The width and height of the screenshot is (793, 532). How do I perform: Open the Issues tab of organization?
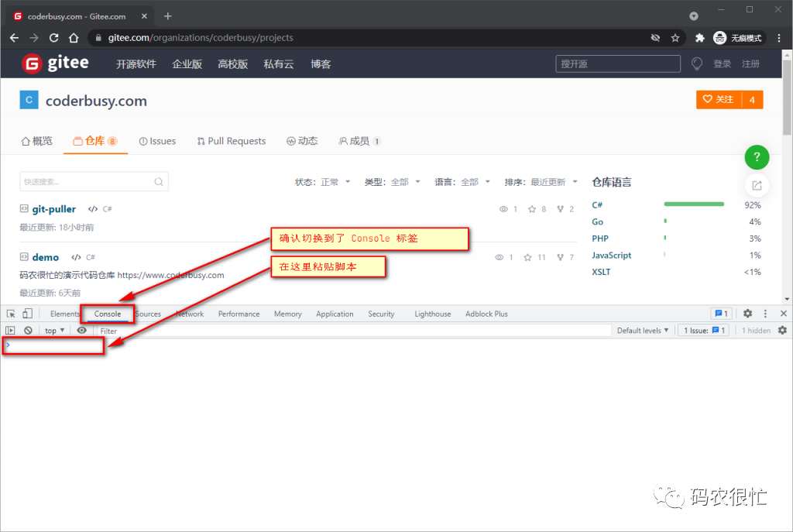(x=157, y=141)
